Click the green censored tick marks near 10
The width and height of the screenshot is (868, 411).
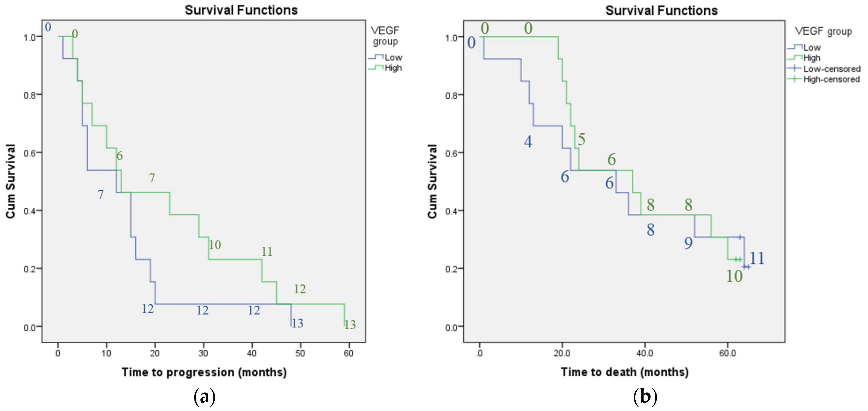[x=738, y=260]
